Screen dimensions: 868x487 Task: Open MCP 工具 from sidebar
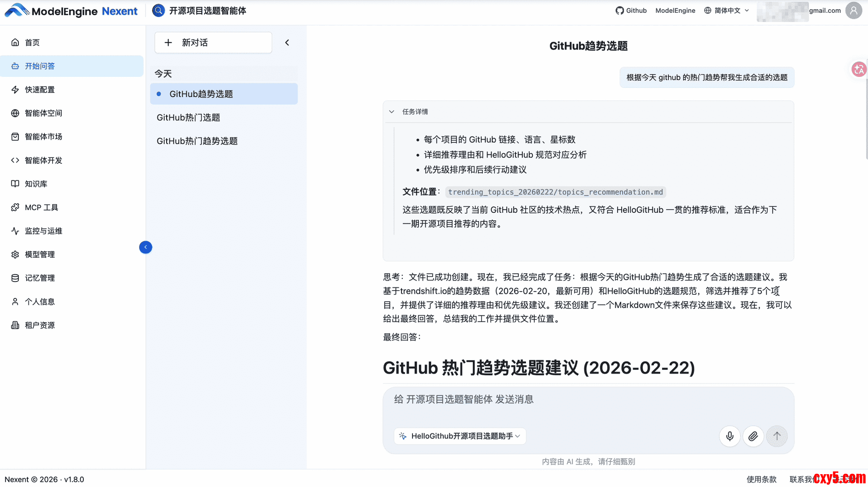point(41,207)
